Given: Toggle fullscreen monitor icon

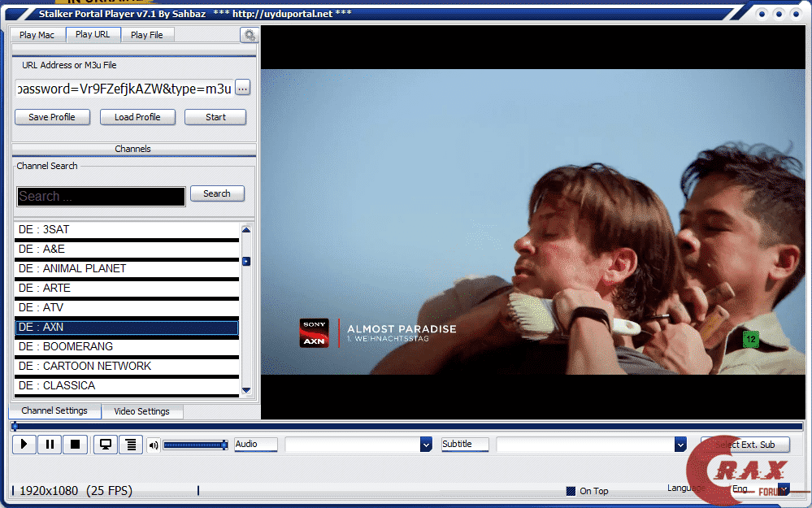Looking at the screenshot, I should (x=106, y=445).
